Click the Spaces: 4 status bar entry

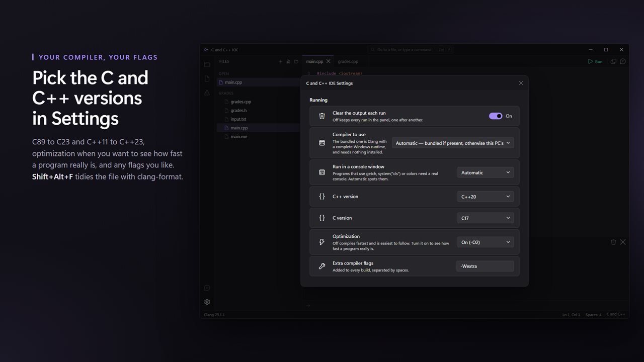coord(593,315)
